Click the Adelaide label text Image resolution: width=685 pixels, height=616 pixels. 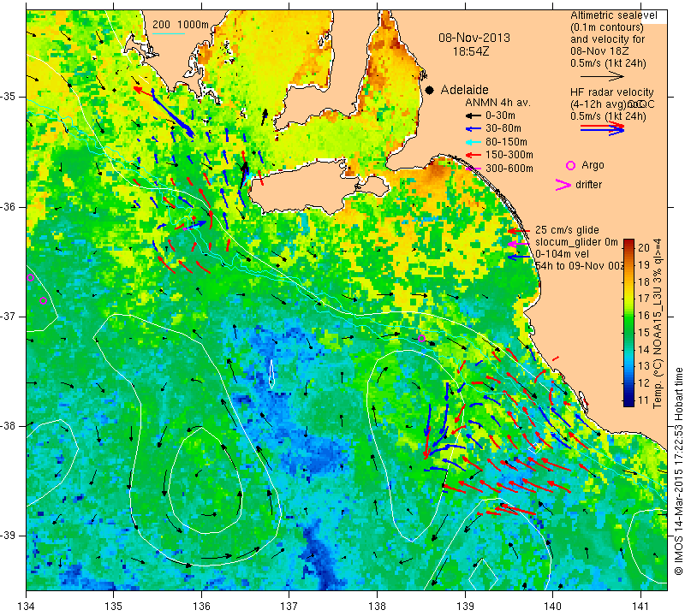coord(464,90)
